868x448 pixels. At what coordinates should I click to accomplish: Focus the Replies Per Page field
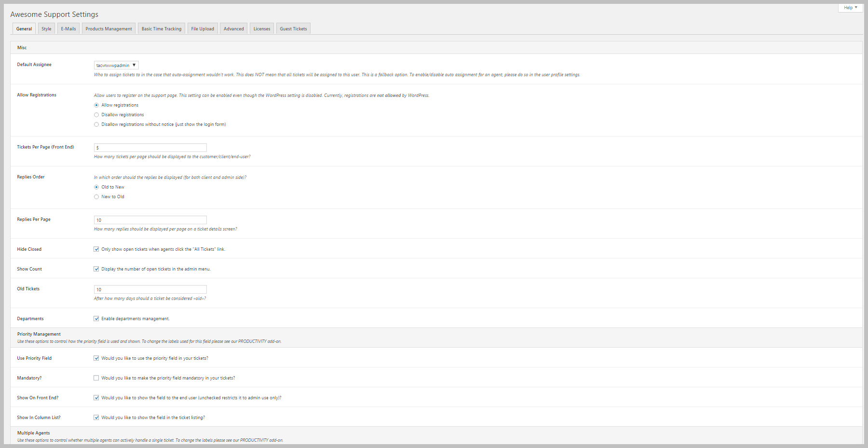pos(150,220)
